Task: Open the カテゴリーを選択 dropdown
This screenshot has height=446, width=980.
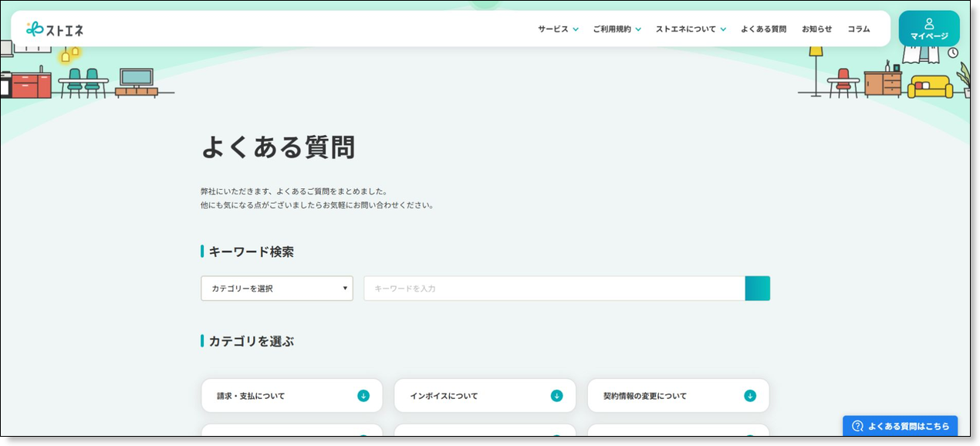Action: point(277,289)
